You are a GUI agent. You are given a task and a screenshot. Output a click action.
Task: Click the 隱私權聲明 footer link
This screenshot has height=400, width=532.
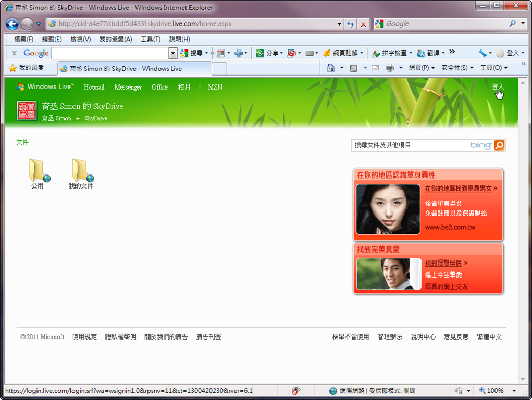[x=120, y=337]
